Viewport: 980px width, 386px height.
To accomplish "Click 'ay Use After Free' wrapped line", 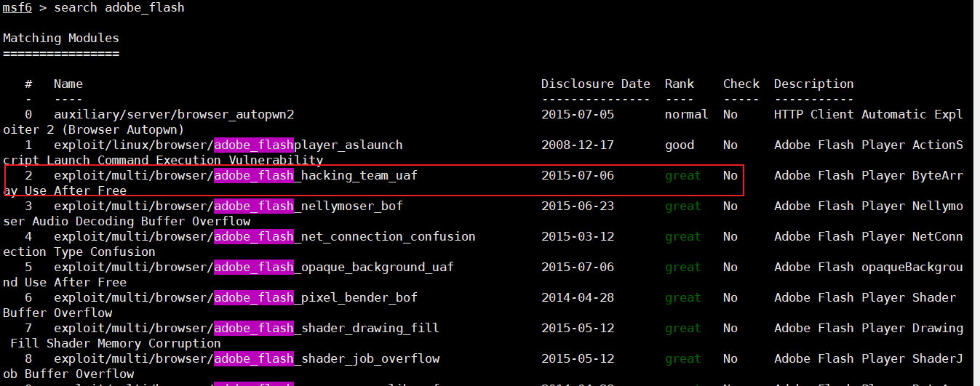I will click(x=65, y=190).
